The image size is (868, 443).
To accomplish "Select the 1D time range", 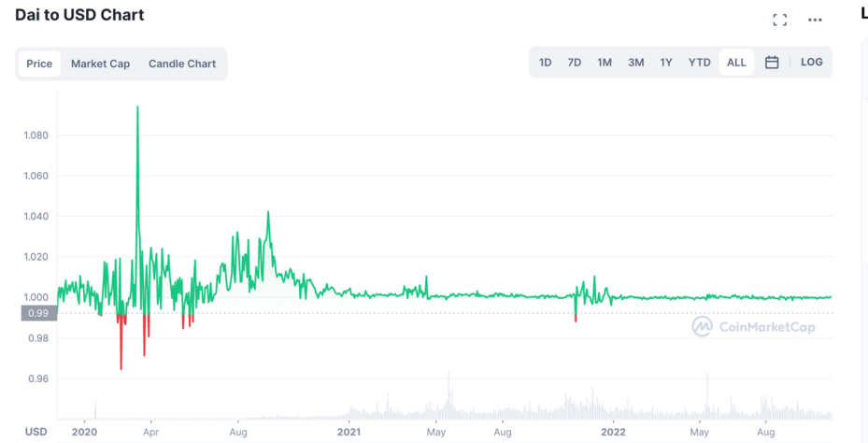I will tap(546, 63).
